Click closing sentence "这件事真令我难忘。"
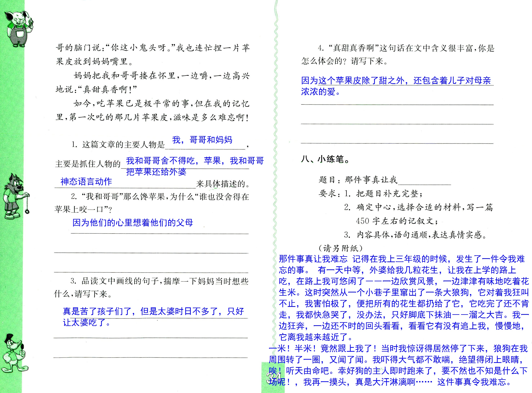 [x=475, y=382]
